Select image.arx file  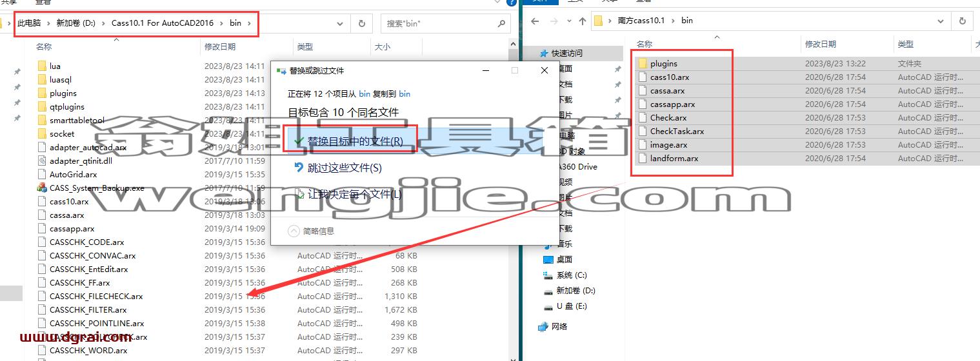668,145
